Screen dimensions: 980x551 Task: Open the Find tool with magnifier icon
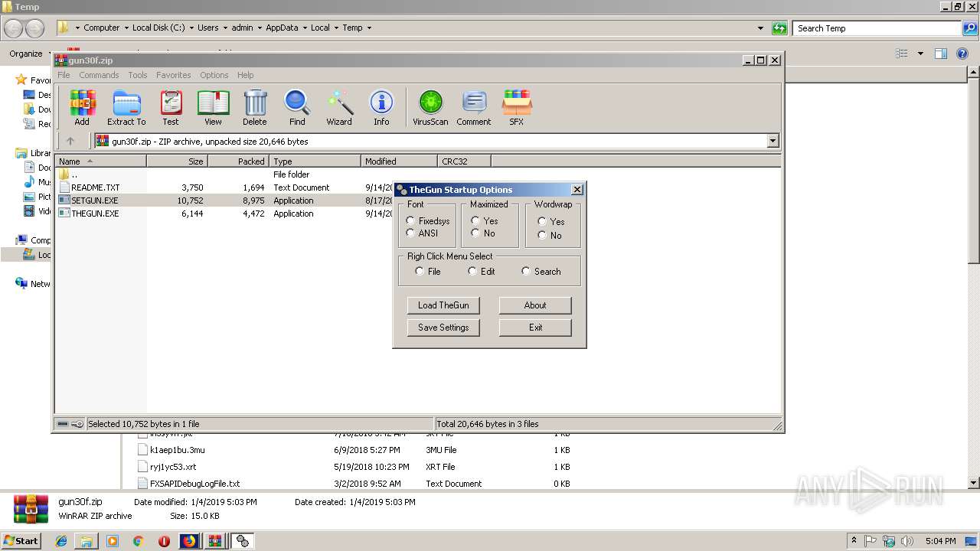(297, 107)
